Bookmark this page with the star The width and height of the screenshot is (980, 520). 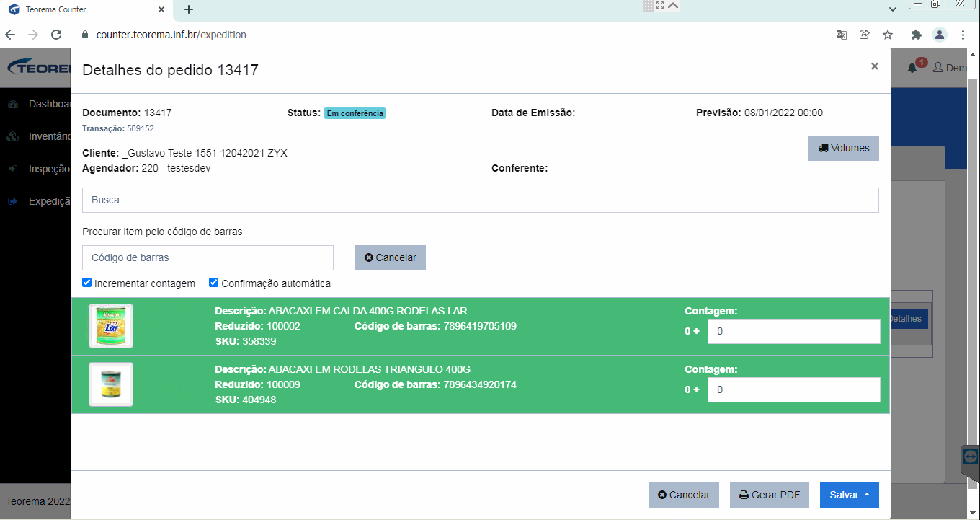coord(888,35)
